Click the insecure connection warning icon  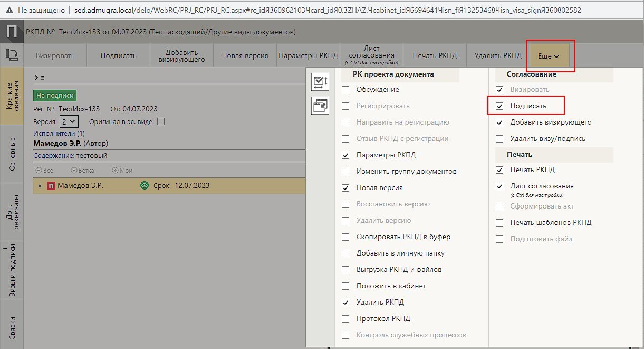click(x=9, y=10)
